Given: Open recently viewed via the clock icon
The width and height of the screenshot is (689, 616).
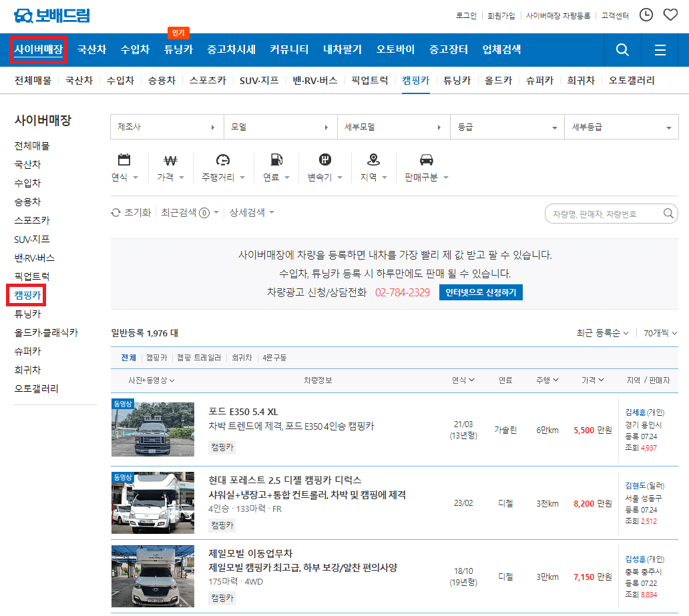Looking at the screenshot, I should pos(646,14).
